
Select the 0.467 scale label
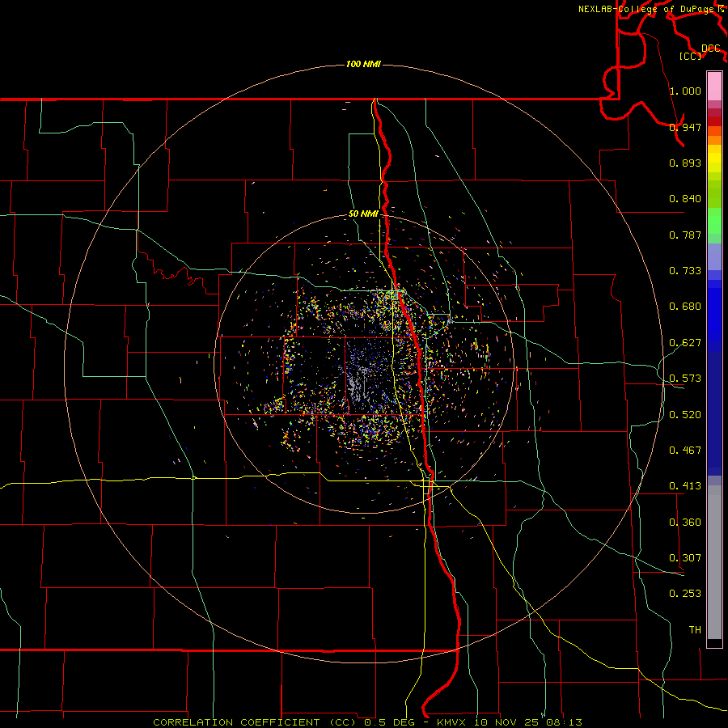(x=685, y=451)
